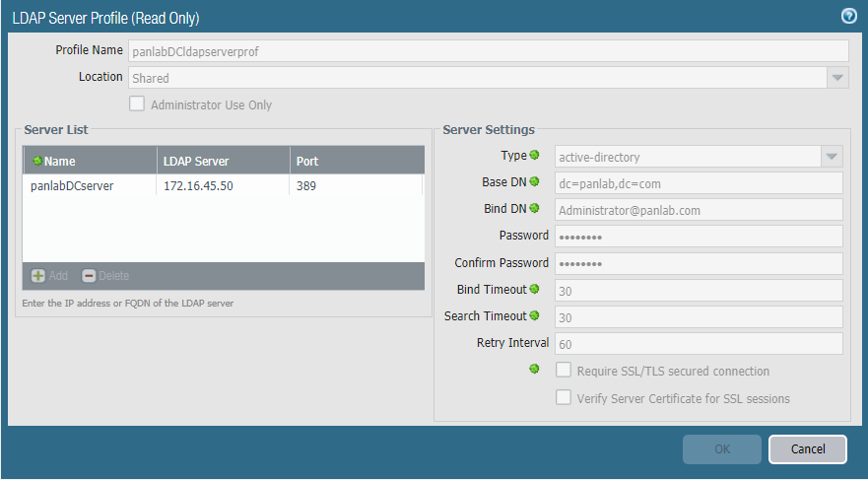Select the 389 port cell
868x480 pixels.
click(x=357, y=185)
